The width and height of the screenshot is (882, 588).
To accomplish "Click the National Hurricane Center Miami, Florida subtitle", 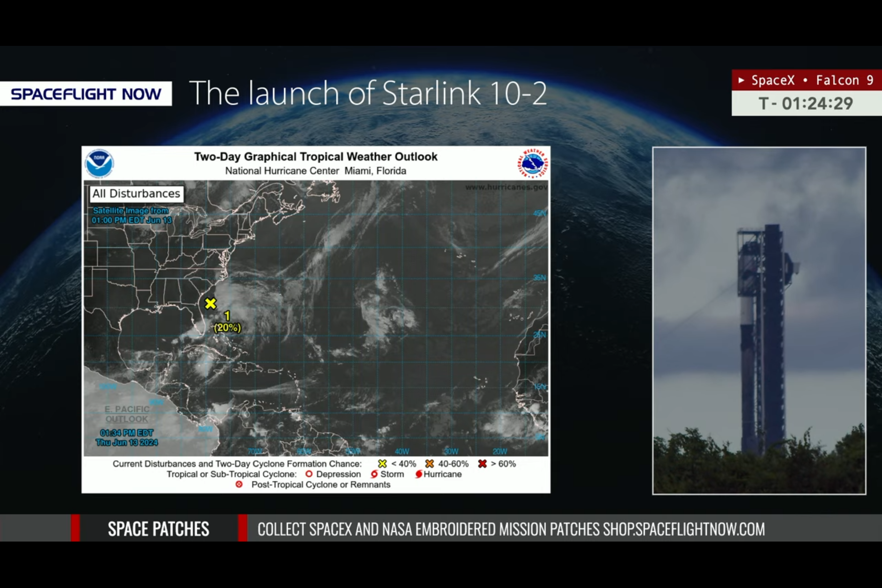I will click(316, 171).
